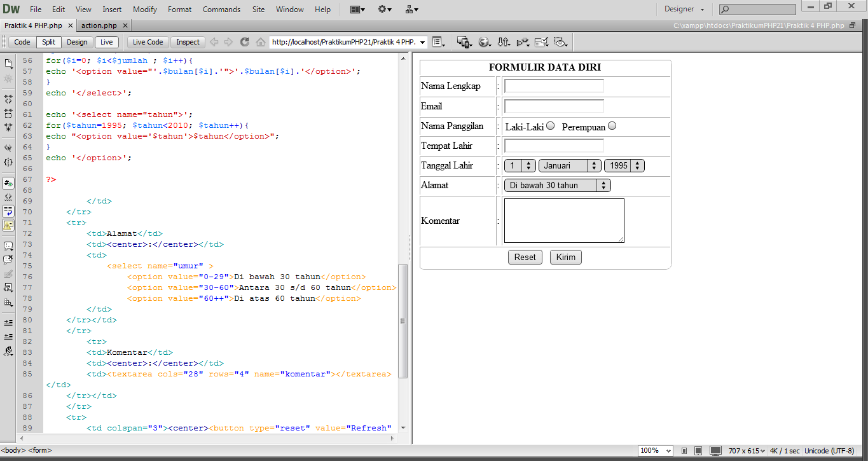Toggle the Live Code button

coord(148,42)
